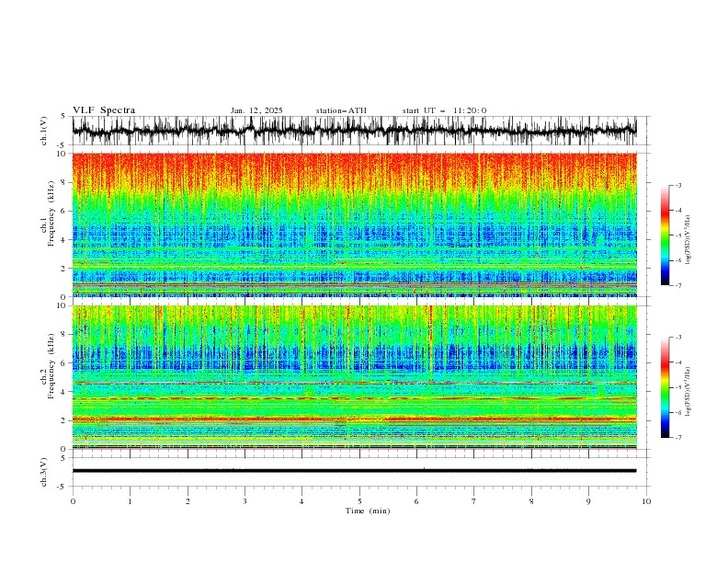Screen dimensions: 728x563
Task: Click time axis tick label '9'
Action: coord(588,501)
